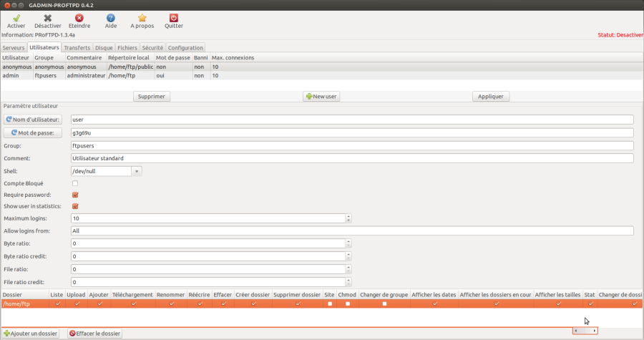Toggle the Compte Bloqué checkbox
Viewport: 644px width, 340px height.
point(75,184)
